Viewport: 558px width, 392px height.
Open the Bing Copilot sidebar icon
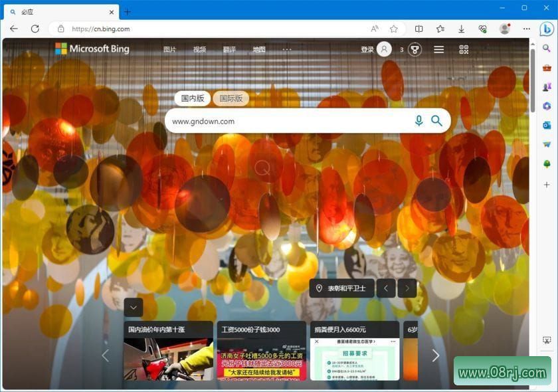click(546, 29)
